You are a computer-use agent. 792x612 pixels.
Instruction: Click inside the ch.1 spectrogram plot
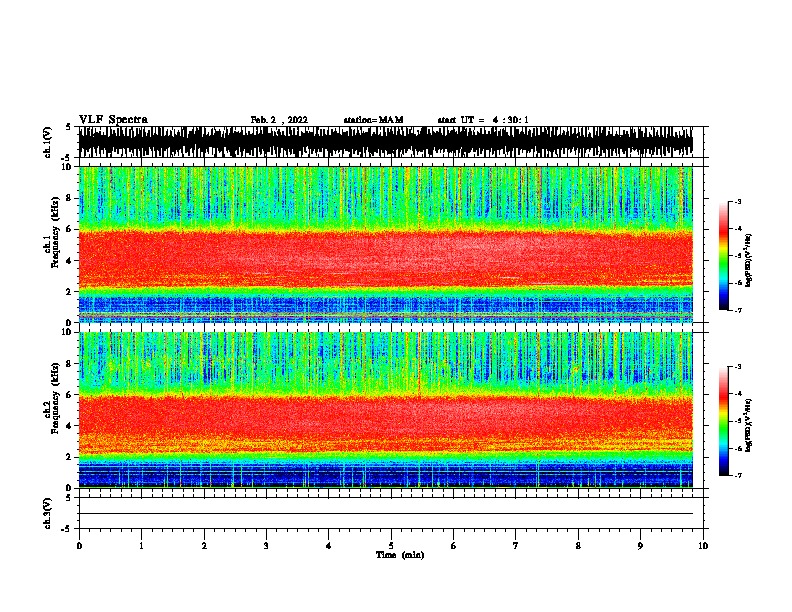[385, 244]
